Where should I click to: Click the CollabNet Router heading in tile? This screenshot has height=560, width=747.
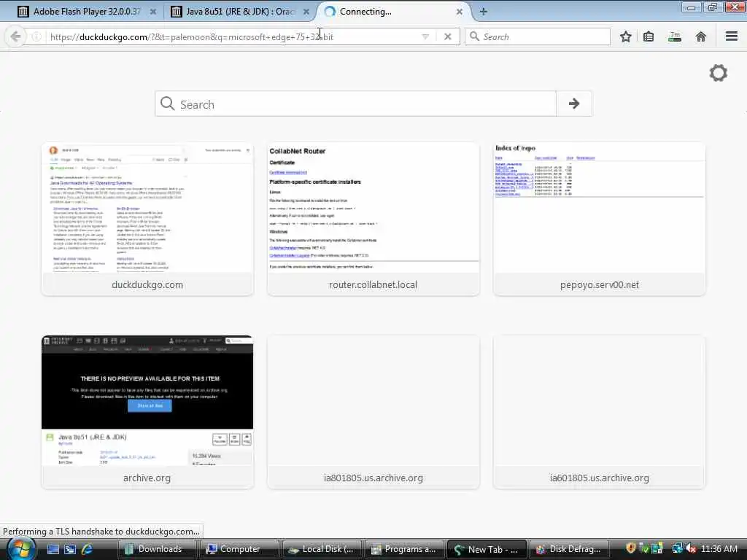pos(298,151)
